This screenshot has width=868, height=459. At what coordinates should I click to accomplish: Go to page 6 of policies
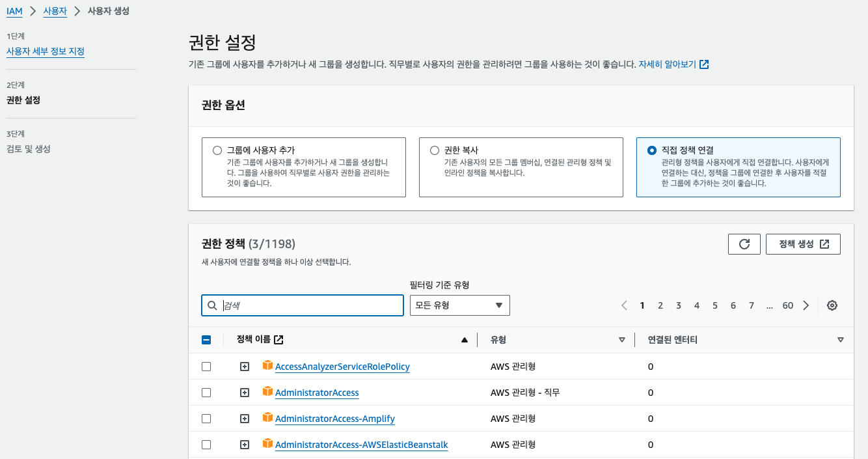[733, 305]
